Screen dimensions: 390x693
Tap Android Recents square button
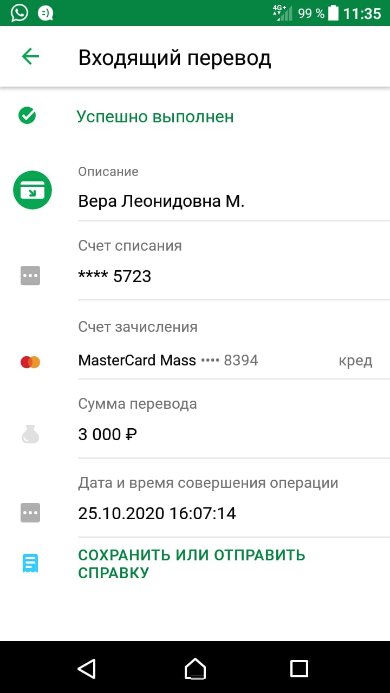coord(299,668)
